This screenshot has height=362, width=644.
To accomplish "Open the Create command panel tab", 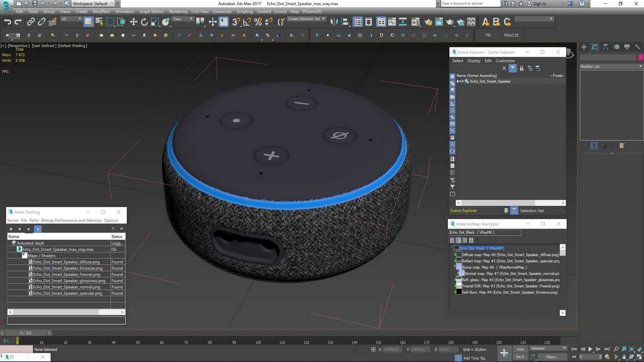I will (584, 47).
